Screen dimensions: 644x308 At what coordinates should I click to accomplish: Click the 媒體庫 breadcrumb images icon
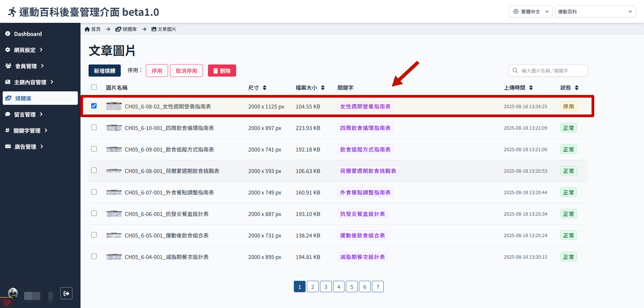118,29
